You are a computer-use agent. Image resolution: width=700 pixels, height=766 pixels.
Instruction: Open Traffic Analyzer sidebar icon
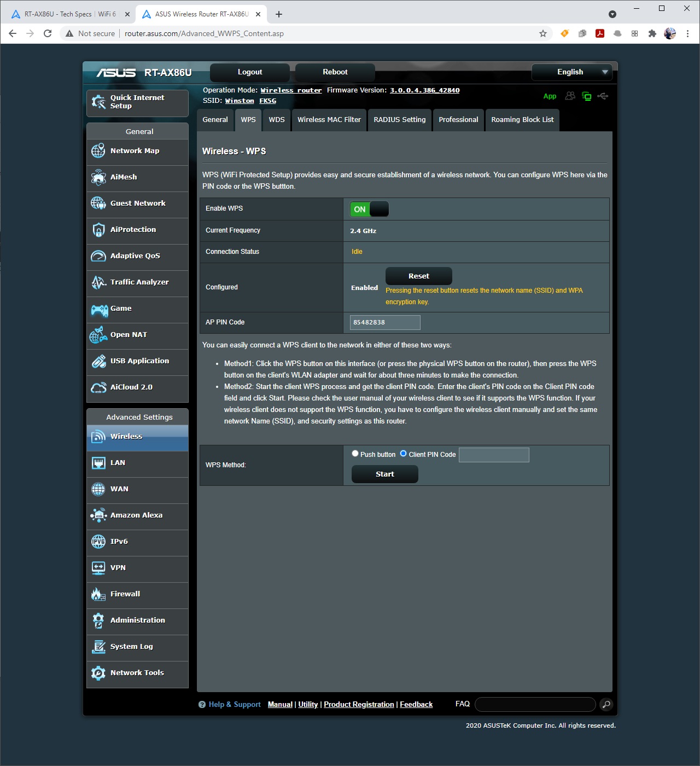point(98,282)
